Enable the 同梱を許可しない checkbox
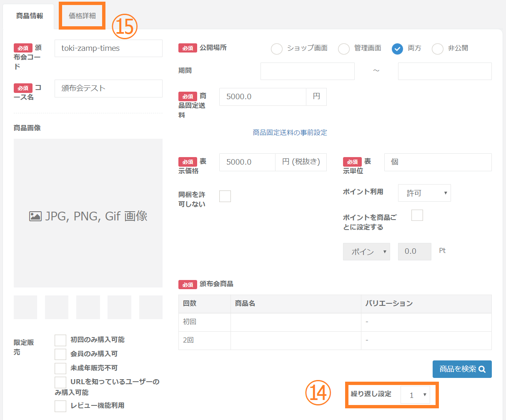This screenshot has height=420, width=506. point(225,196)
